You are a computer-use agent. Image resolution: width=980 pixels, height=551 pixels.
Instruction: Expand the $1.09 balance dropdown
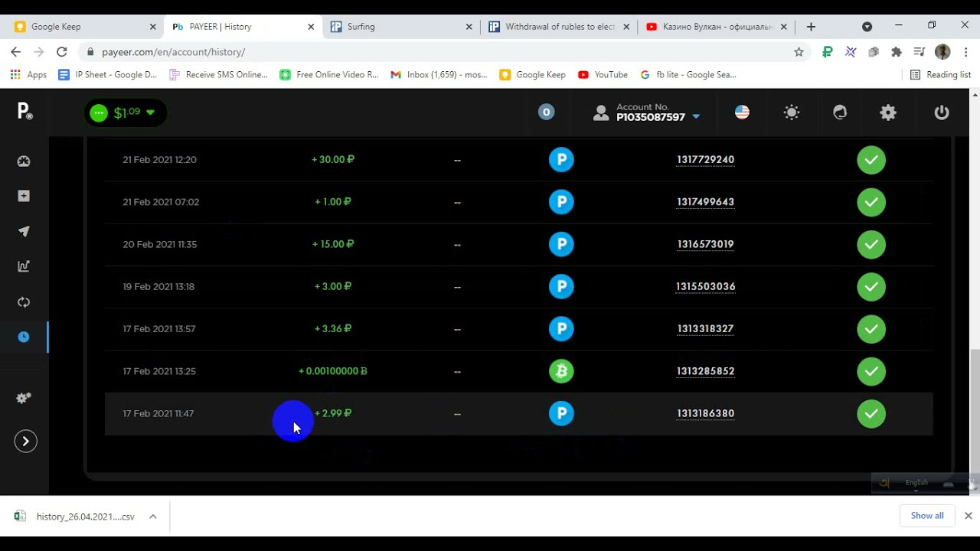point(126,112)
